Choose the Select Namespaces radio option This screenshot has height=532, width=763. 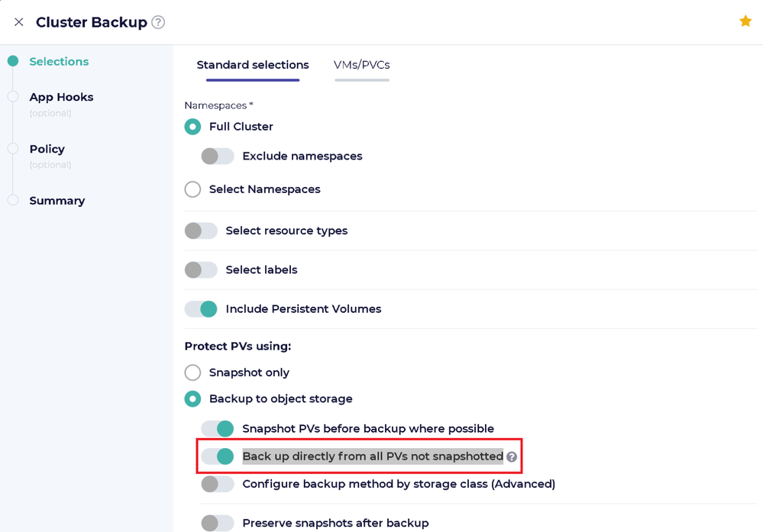[193, 189]
